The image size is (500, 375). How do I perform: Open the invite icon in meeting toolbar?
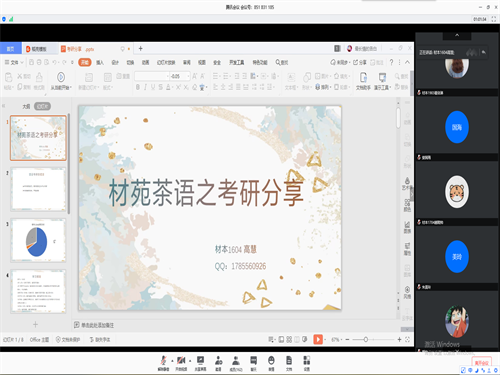coord(218,361)
